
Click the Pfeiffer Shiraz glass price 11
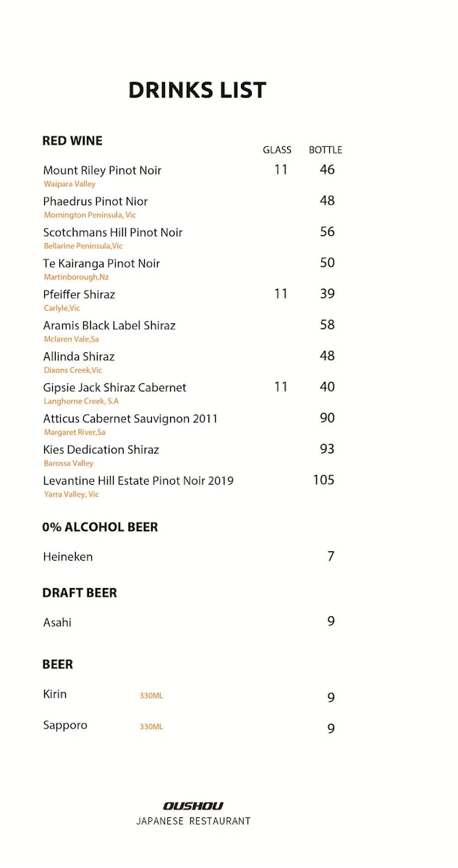281,294
